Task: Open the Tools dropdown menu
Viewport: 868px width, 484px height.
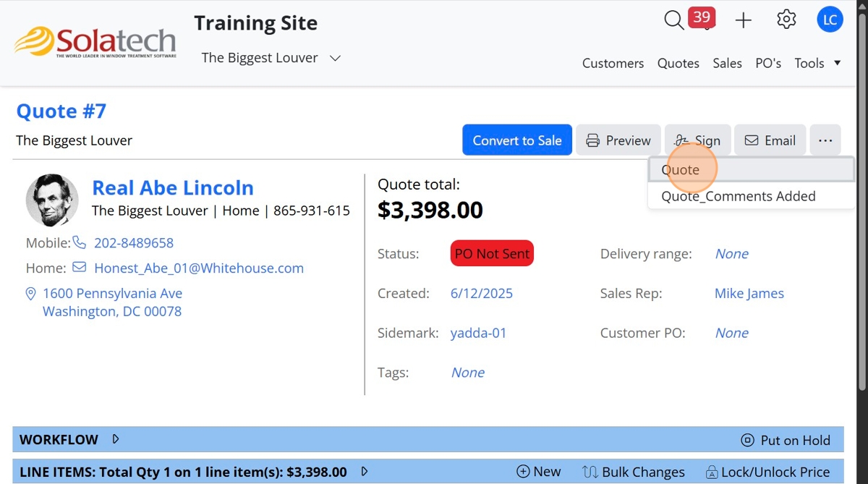Action: (x=817, y=63)
